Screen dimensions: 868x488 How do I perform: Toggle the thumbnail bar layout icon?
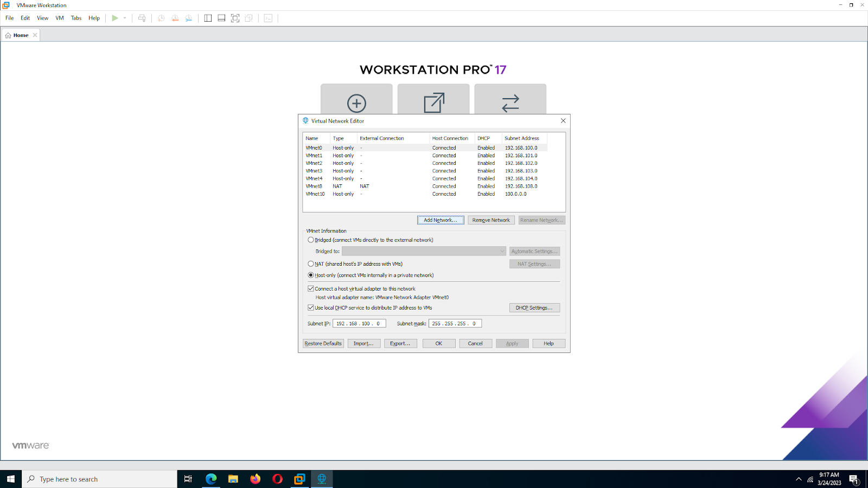coord(221,18)
